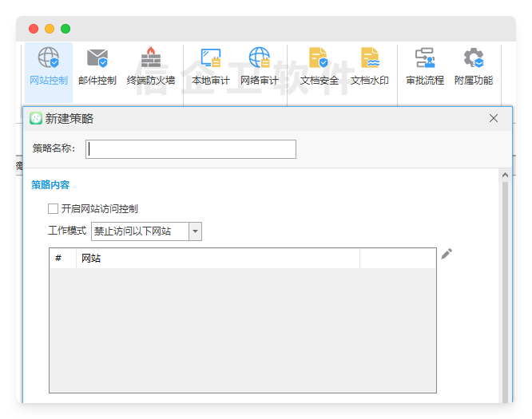Click the 策略名称 text input field
Screen dimensions: 532x419
click(191, 149)
